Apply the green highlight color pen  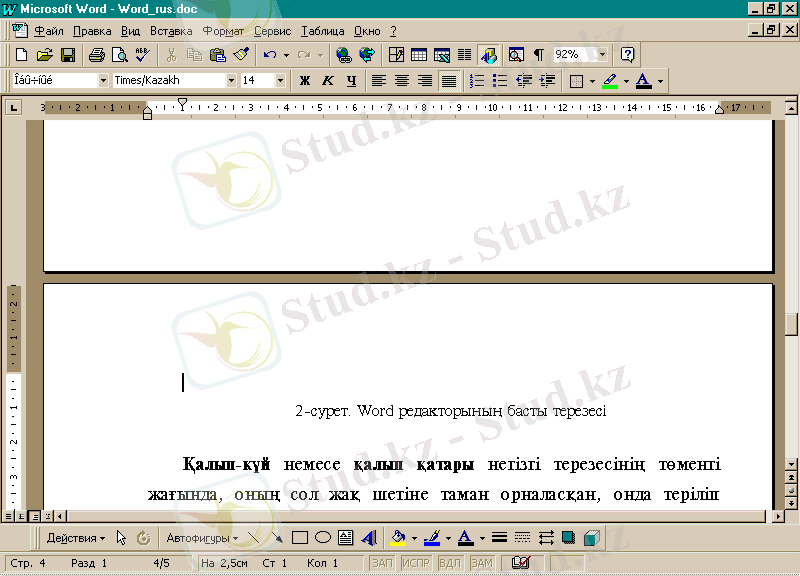pos(610,81)
